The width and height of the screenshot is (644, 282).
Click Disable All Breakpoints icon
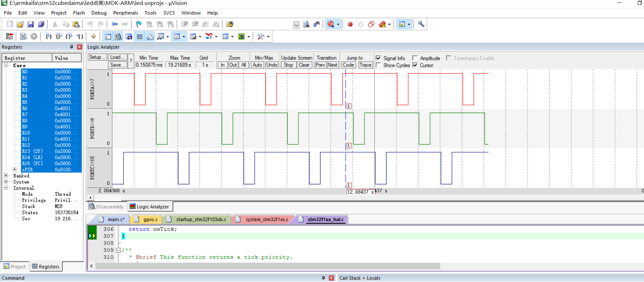tap(371, 24)
